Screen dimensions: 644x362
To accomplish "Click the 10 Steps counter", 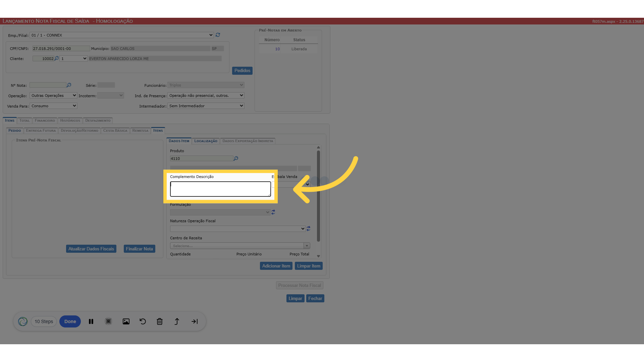I will click(44, 321).
